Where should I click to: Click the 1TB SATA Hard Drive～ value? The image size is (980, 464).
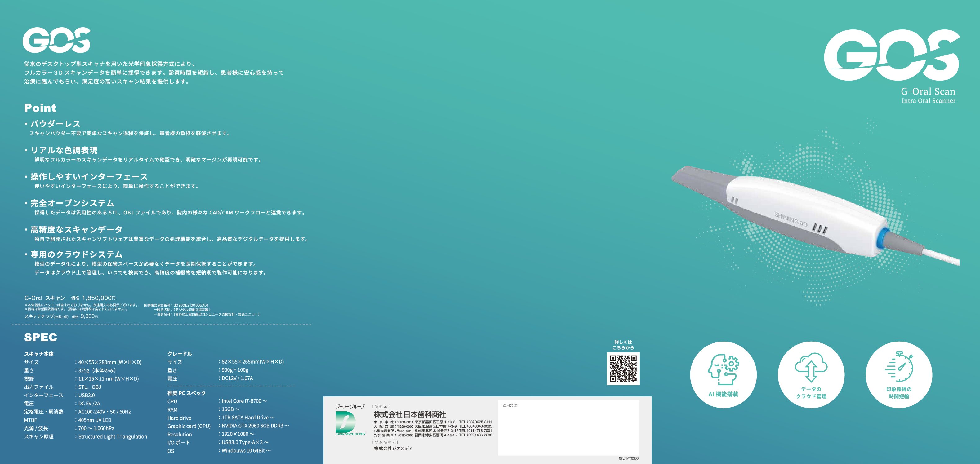[248, 418]
